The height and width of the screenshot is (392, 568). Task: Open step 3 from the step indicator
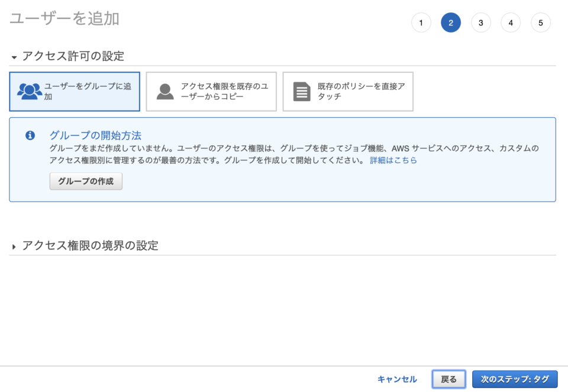(480, 22)
